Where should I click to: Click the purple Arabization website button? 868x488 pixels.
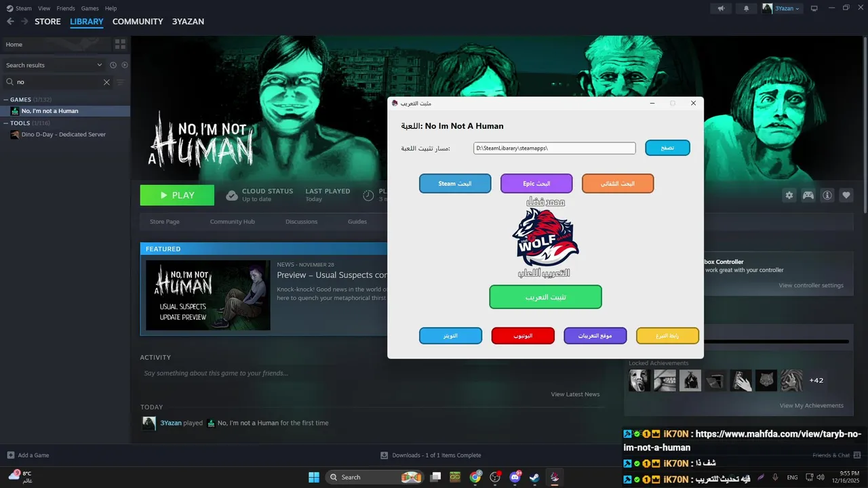[595, 336]
